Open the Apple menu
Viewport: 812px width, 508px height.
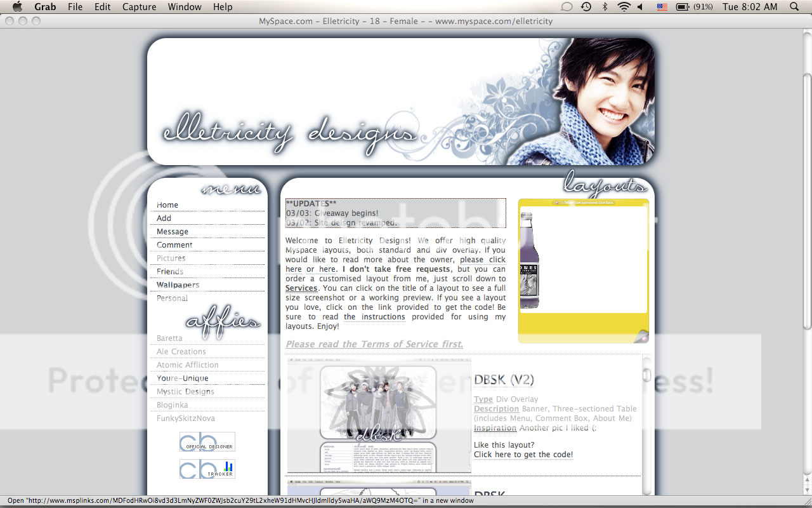click(x=17, y=7)
